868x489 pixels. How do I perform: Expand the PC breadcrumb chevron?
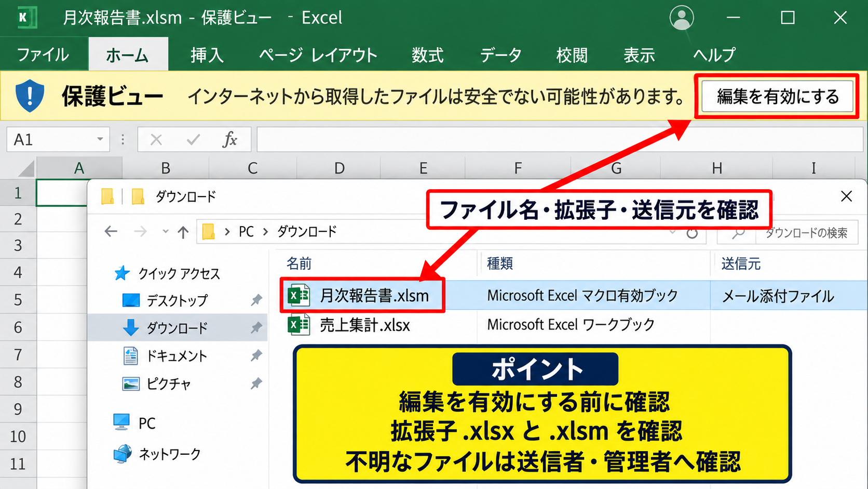click(265, 232)
